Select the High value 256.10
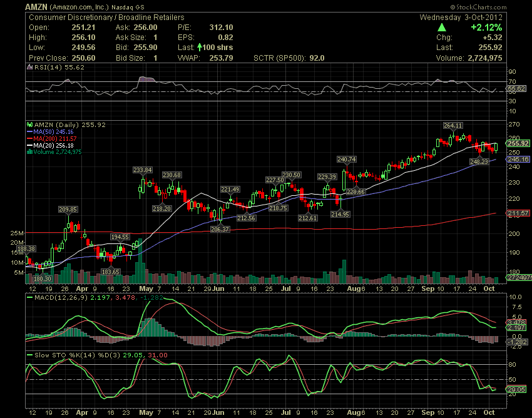The height and width of the screenshot is (418, 532). coord(83,38)
